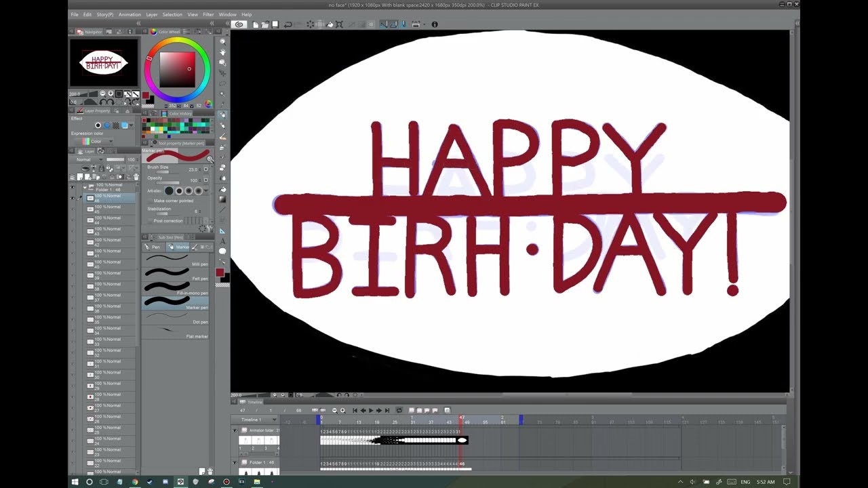Delete the selected layer with trash icon
This screenshot has width=868, height=488.
point(136,177)
